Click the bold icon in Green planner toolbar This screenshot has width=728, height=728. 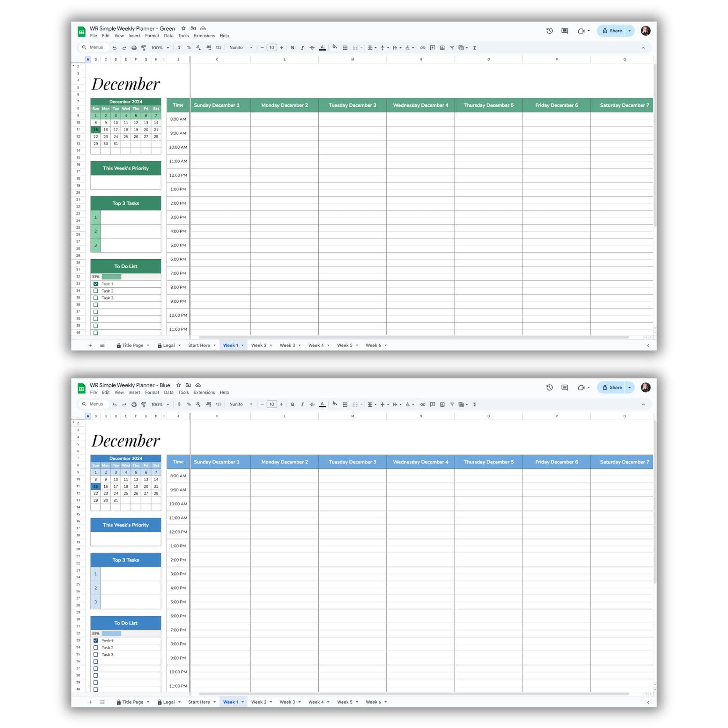coord(293,48)
